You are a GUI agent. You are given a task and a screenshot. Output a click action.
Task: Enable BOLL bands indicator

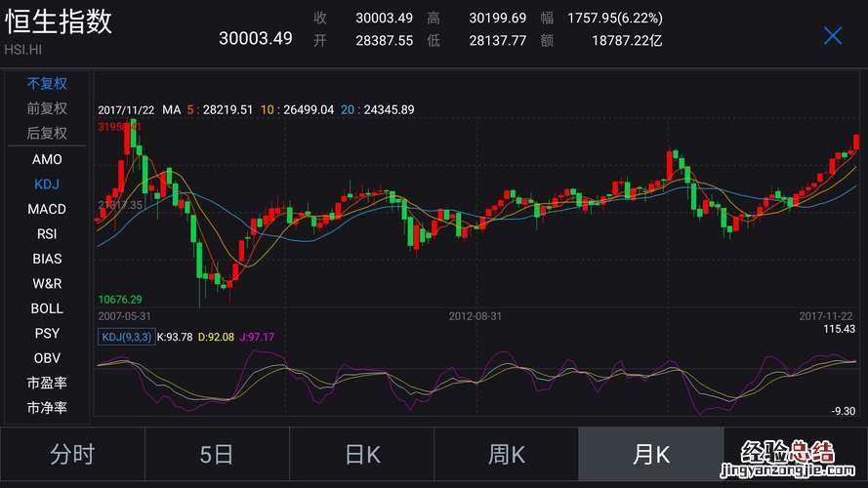(47, 308)
